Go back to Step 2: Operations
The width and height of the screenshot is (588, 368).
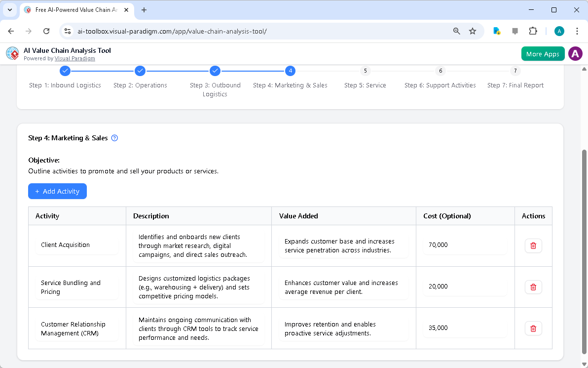pyautogui.click(x=140, y=71)
